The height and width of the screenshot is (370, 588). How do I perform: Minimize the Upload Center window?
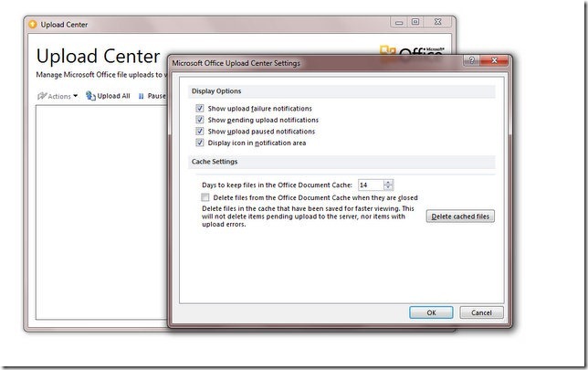pos(399,22)
